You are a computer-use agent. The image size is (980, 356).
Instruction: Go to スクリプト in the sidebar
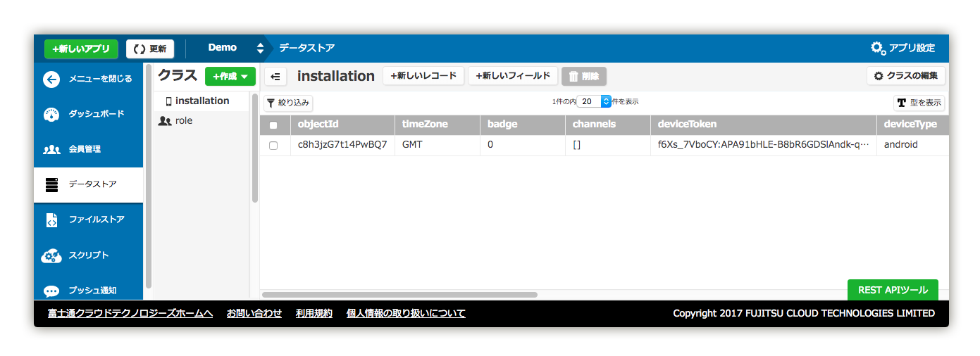tap(88, 255)
